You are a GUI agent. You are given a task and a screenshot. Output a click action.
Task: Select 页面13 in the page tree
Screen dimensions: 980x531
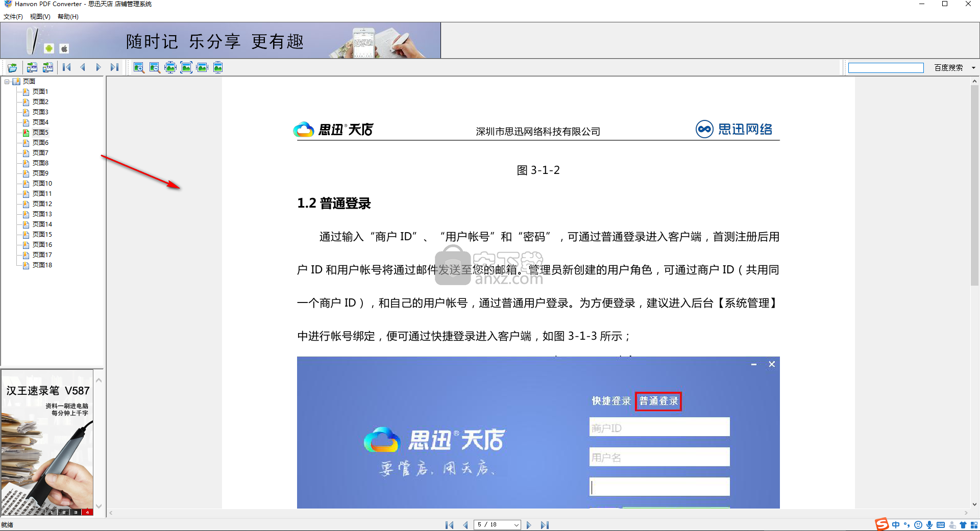42,214
